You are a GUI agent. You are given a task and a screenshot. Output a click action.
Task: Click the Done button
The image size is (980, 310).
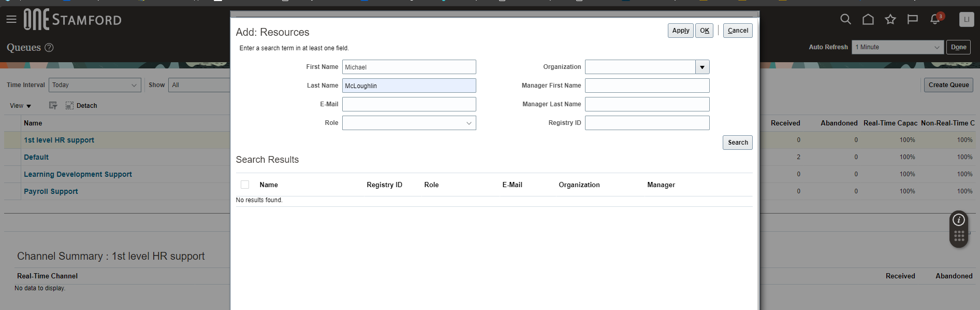(x=958, y=47)
